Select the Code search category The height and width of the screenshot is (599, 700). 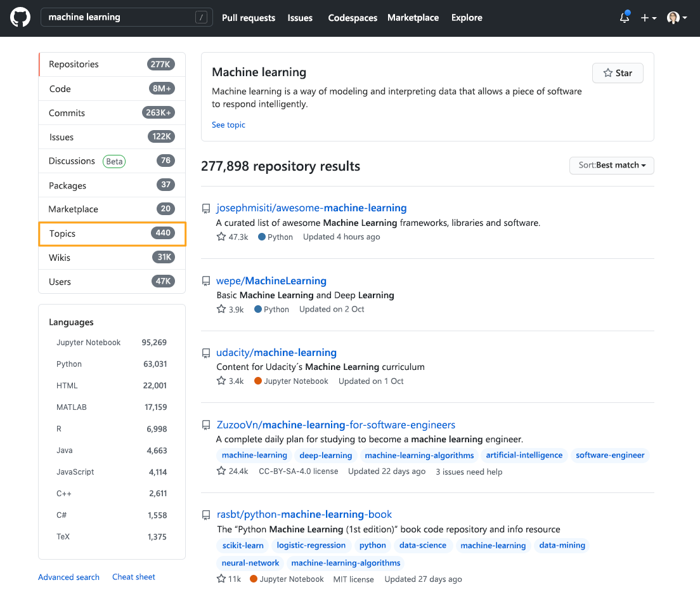pyautogui.click(x=112, y=88)
